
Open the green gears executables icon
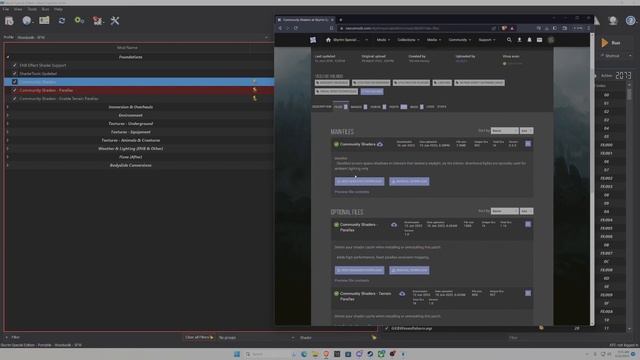point(79,20)
